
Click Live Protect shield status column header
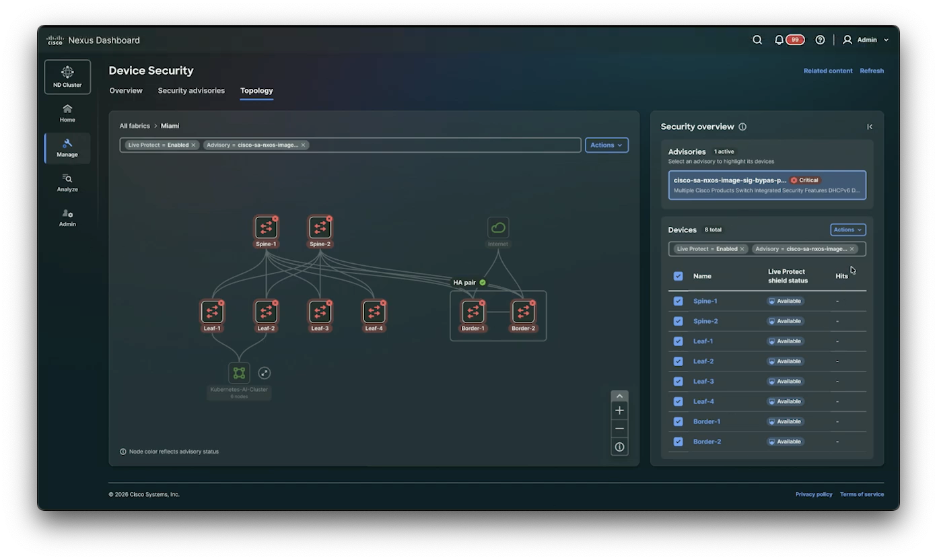(x=786, y=276)
